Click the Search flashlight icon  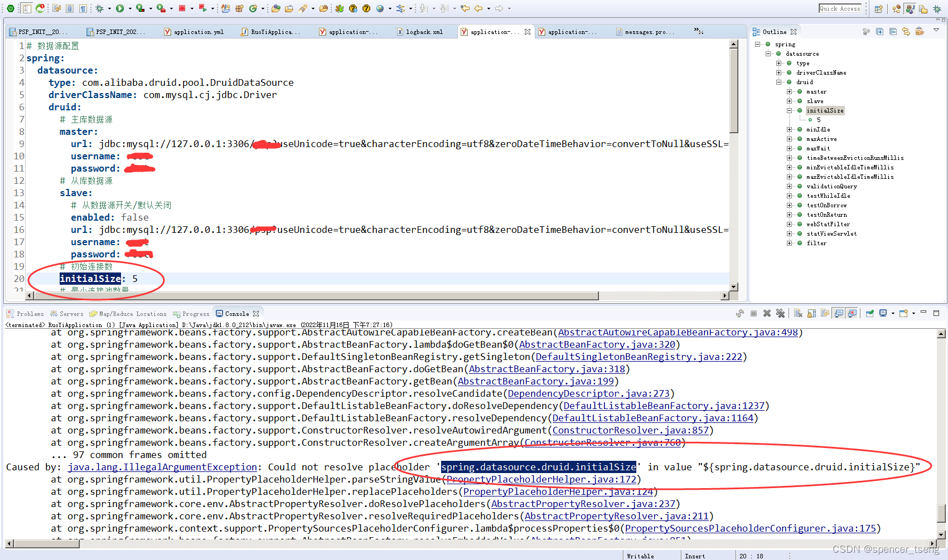coord(303,8)
